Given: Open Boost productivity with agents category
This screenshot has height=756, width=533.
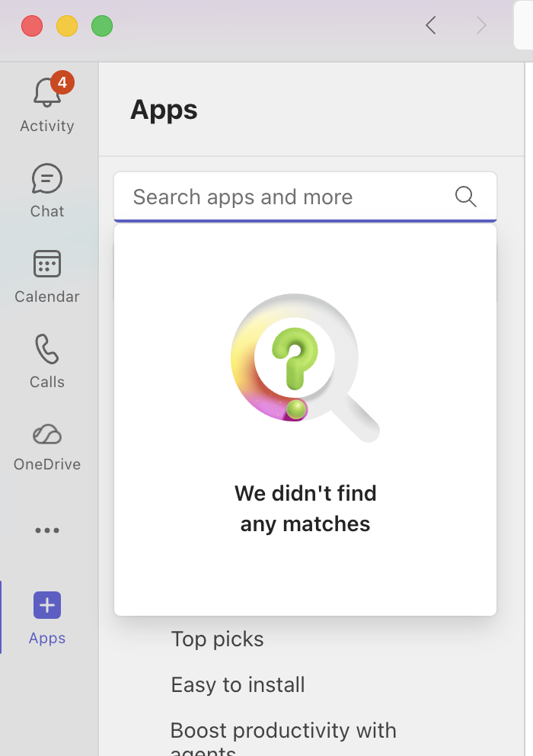Looking at the screenshot, I should pyautogui.click(x=283, y=731).
